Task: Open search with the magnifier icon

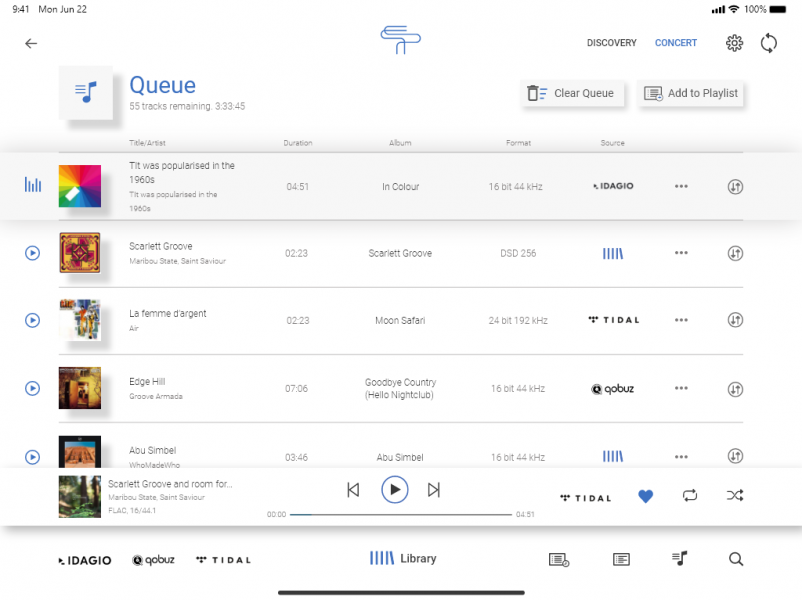Action: pos(736,559)
